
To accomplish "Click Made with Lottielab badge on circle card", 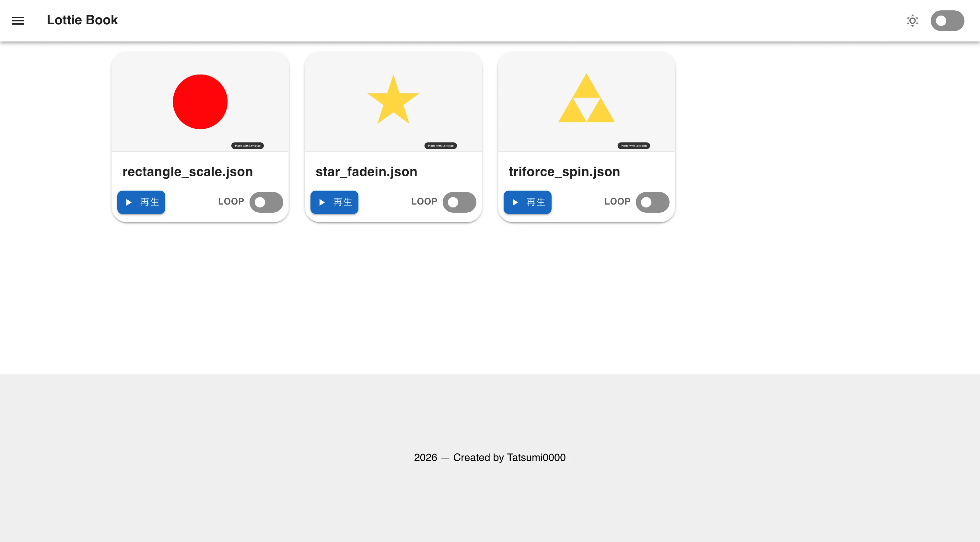I will pos(247,146).
